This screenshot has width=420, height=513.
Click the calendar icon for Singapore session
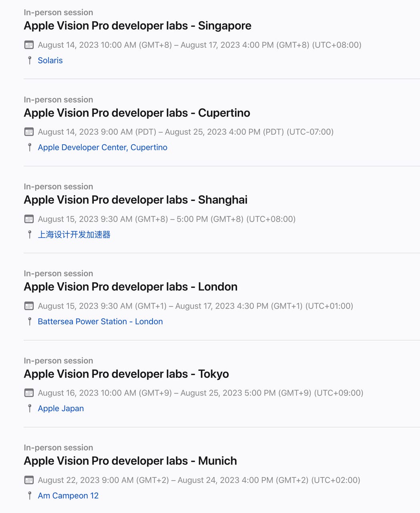click(x=29, y=45)
